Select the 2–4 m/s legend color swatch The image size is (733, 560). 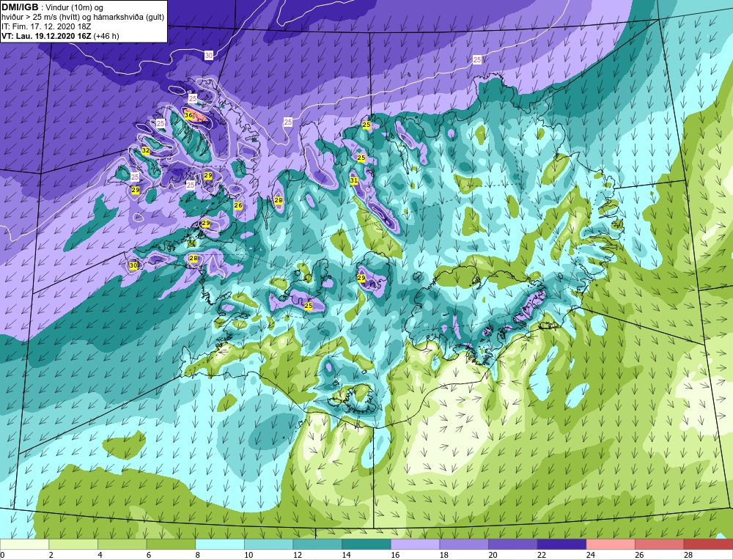[x=73, y=544]
